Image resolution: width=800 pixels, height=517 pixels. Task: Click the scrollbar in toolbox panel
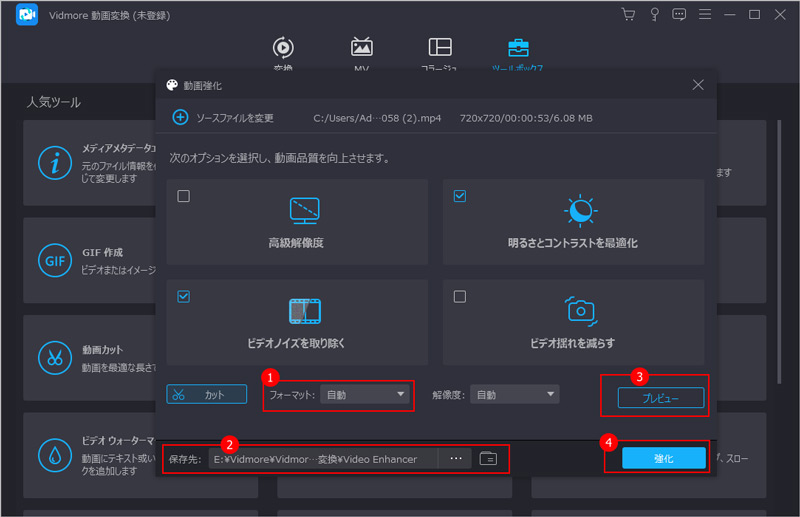coord(779,252)
